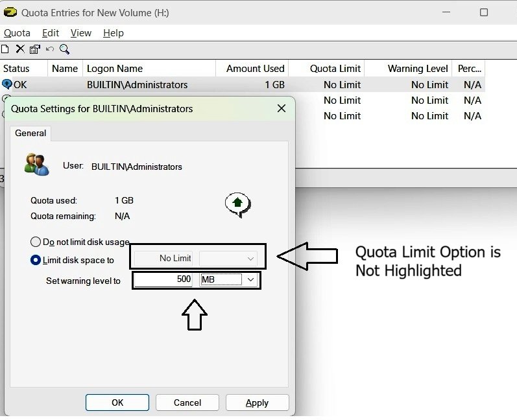Select BUILTIN\Administrators logon name cell

pyautogui.click(x=137, y=85)
